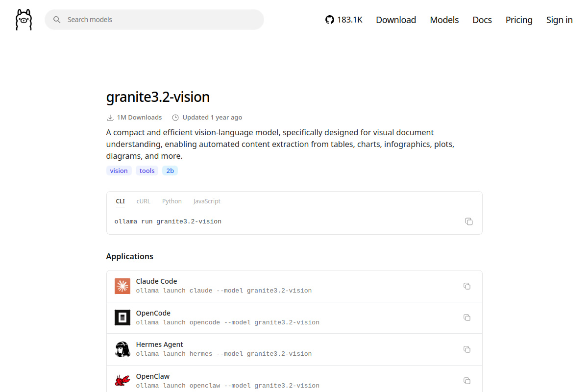Click the ollama launch claude command text
588x392 pixels.
click(224, 291)
